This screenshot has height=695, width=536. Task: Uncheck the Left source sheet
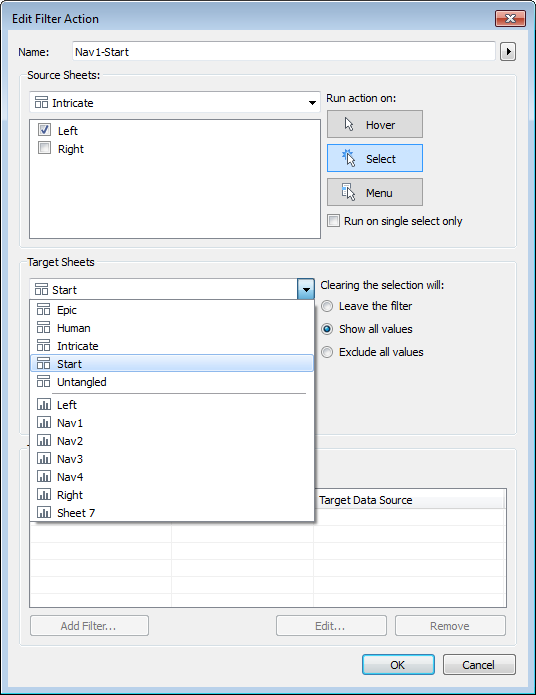44,130
